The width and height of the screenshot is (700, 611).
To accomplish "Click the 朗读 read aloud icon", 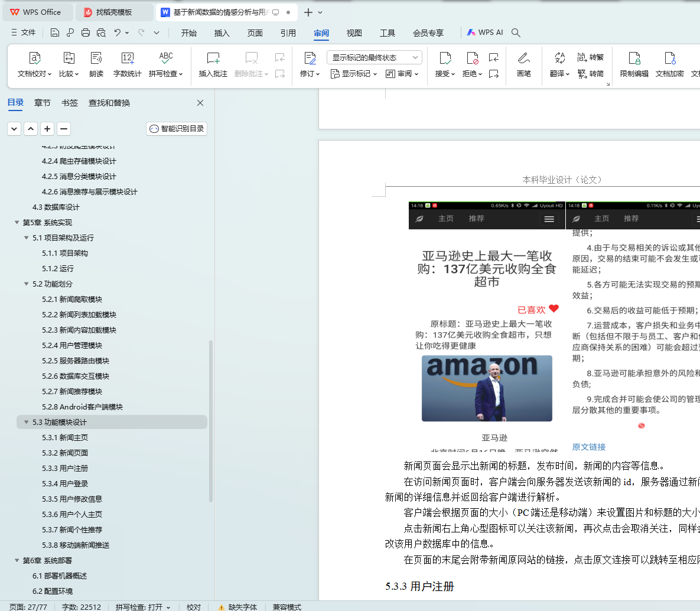I will 96,65.
